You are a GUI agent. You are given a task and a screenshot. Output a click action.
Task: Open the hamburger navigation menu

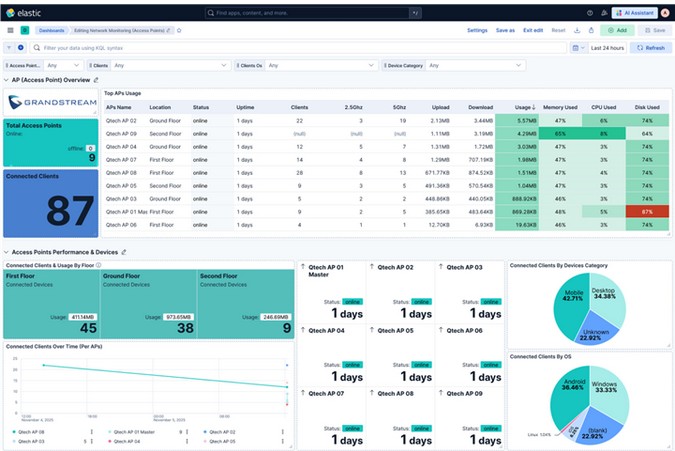pos(10,30)
